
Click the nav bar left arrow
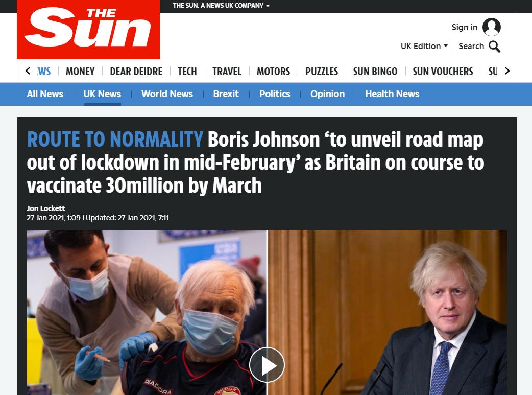pyautogui.click(x=28, y=71)
